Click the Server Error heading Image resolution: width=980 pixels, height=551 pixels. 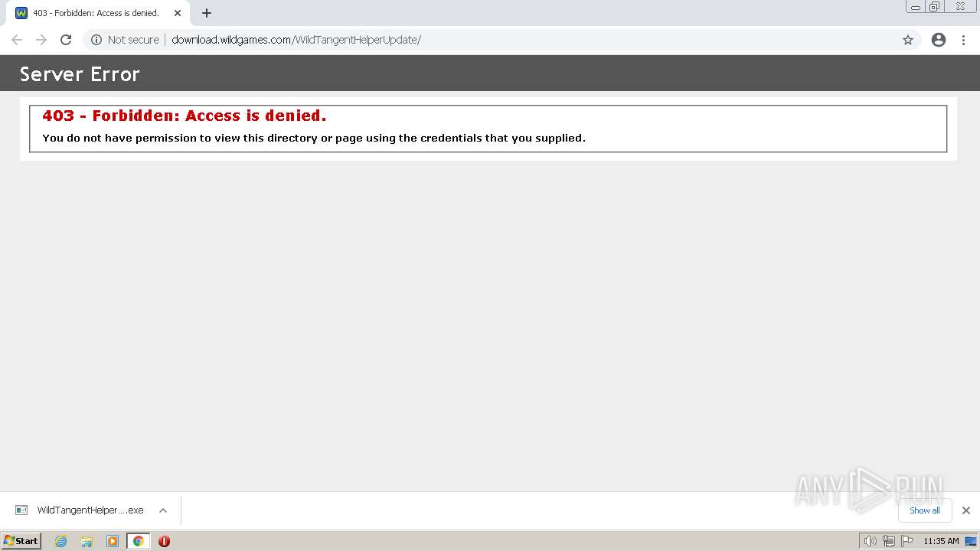80,74
